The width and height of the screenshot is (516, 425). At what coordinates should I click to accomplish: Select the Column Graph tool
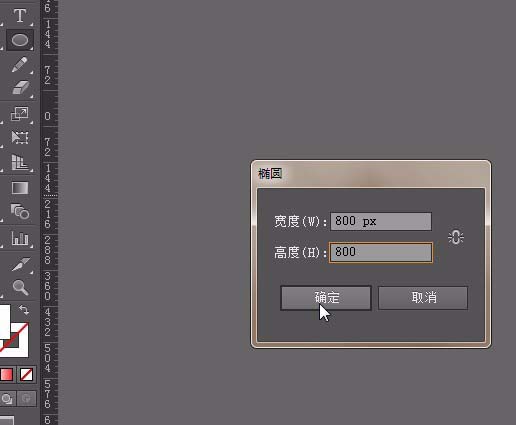[x=20, y=238]
